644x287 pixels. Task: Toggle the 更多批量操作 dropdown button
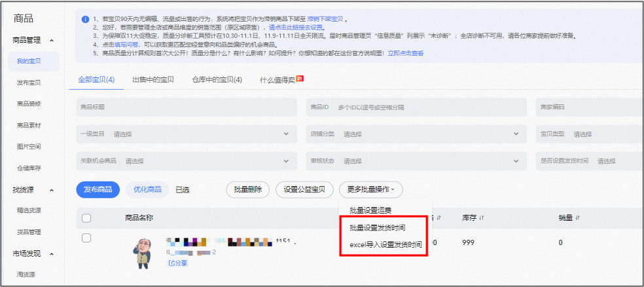[371, 189]
